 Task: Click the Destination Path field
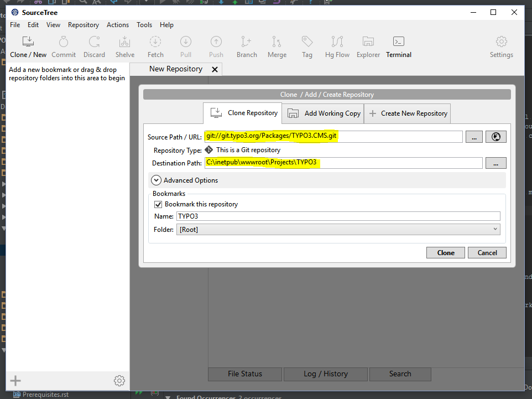coord(343,163)
